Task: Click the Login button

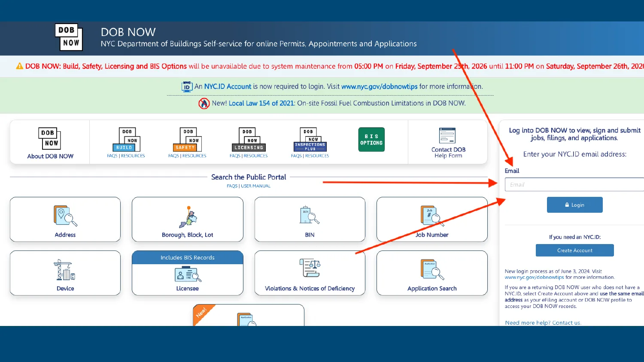Action: click(x=574, y=205)
